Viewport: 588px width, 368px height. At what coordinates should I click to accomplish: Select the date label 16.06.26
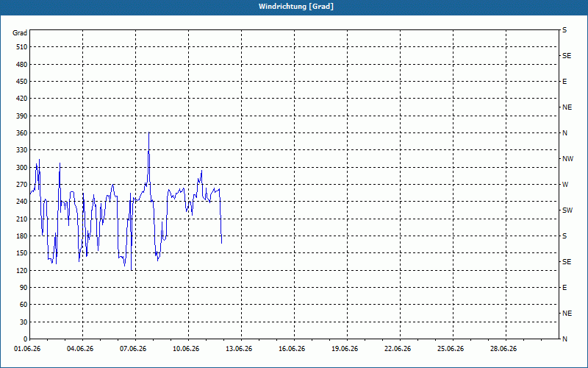click(x=292, y=349)
